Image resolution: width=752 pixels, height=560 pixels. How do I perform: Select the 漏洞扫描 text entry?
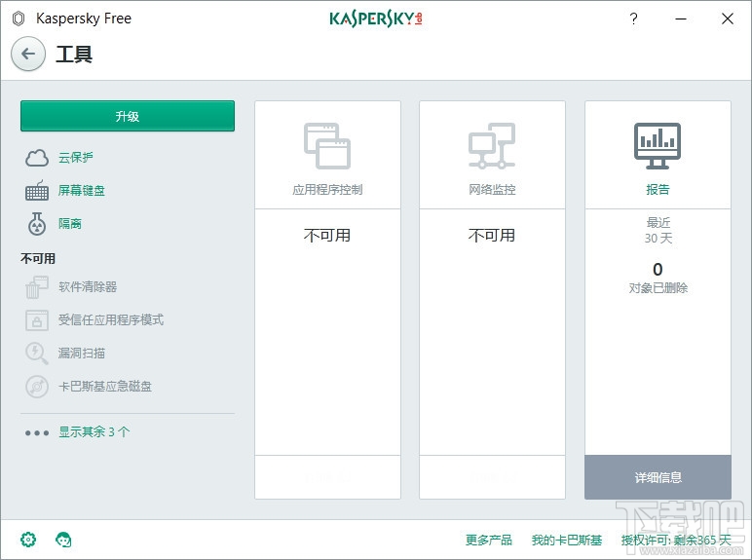(82, 354)
